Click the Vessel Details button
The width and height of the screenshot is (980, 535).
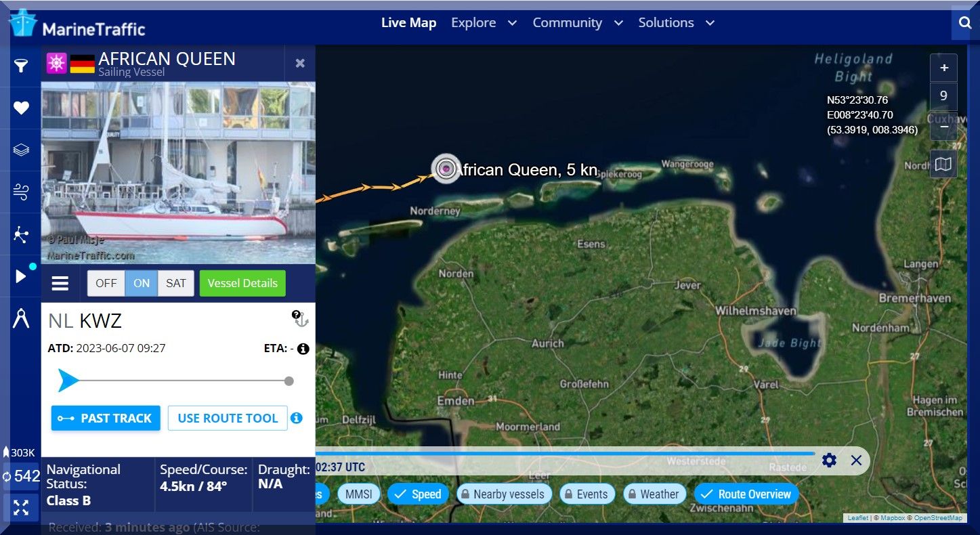point(242,283)
